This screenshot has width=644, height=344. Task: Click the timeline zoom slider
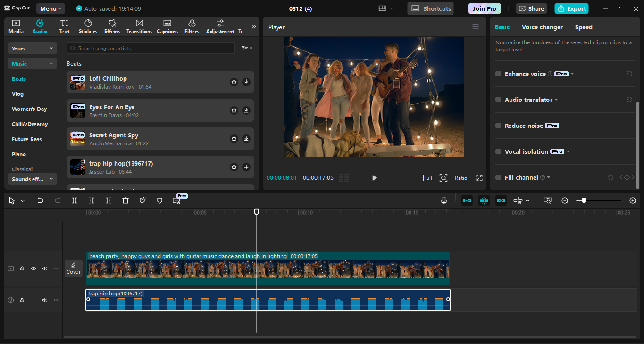[584, 201]
